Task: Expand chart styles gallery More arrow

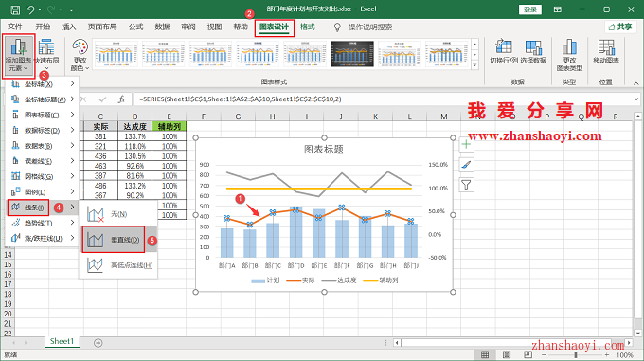Action: click(x=475, y=64)
